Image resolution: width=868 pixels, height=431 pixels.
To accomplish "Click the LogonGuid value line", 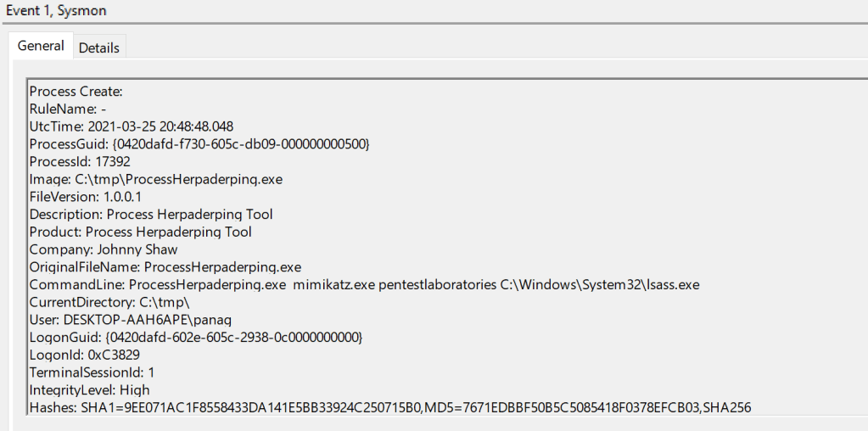I will tap(195, 338).
